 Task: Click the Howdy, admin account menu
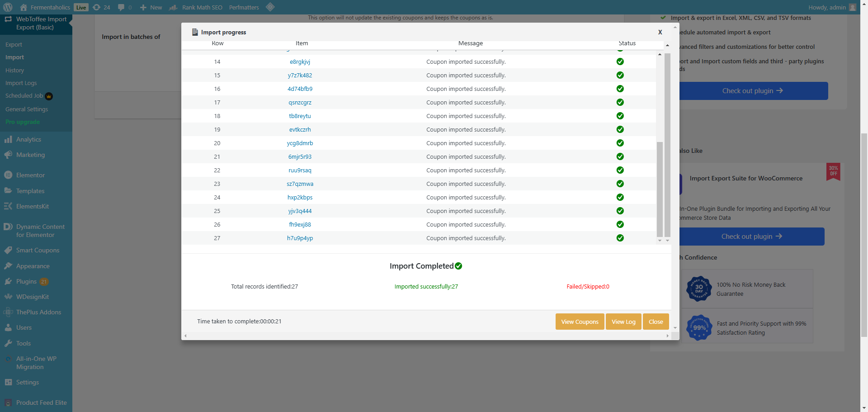pos(832,7)
